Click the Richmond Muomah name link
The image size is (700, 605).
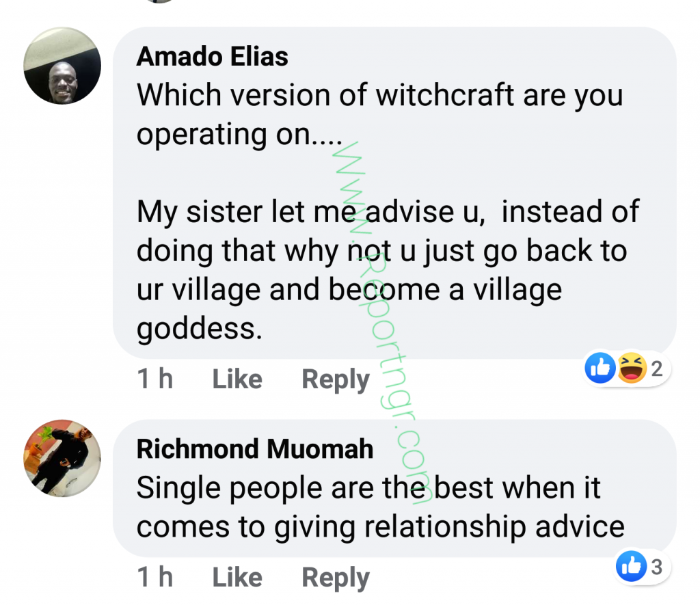tap(255, 448)
